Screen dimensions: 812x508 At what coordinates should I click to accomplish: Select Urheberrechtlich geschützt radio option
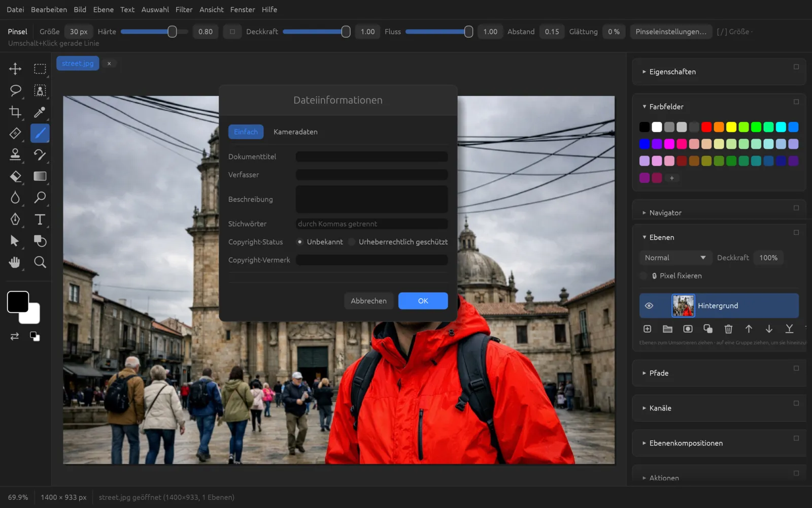352,242
